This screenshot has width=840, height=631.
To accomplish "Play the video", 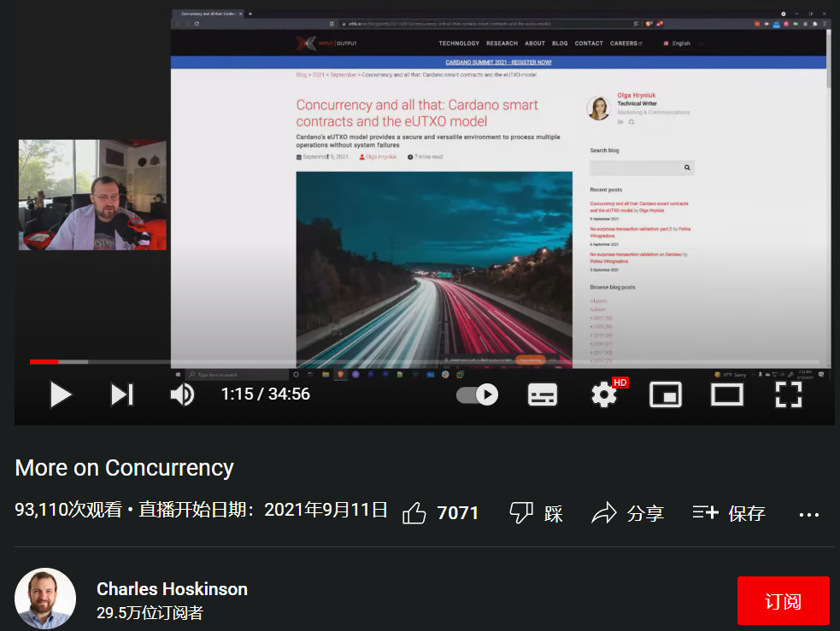I will [x=61, y=395].
